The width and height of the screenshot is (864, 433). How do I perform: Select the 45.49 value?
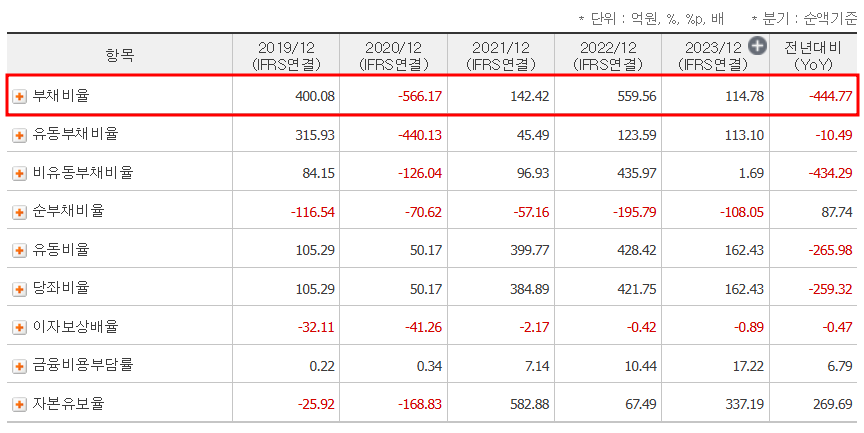(533, 135)
